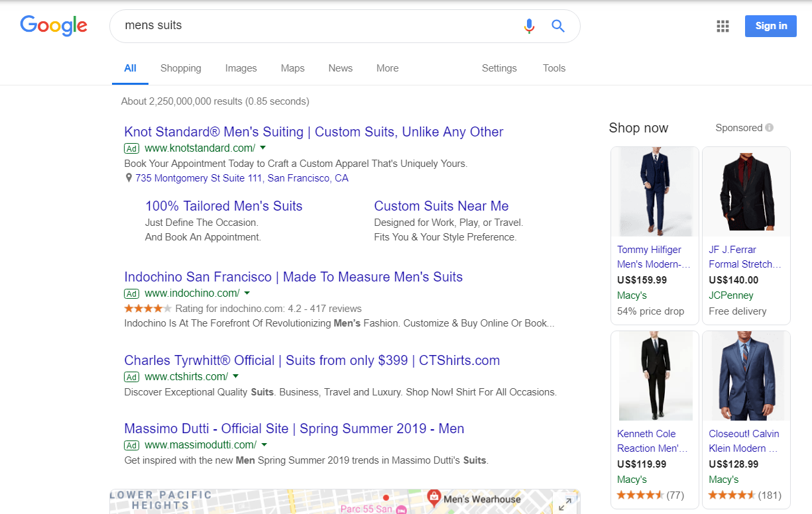Open the knotstandard.com ad dropdown arrow

[263, 148]
